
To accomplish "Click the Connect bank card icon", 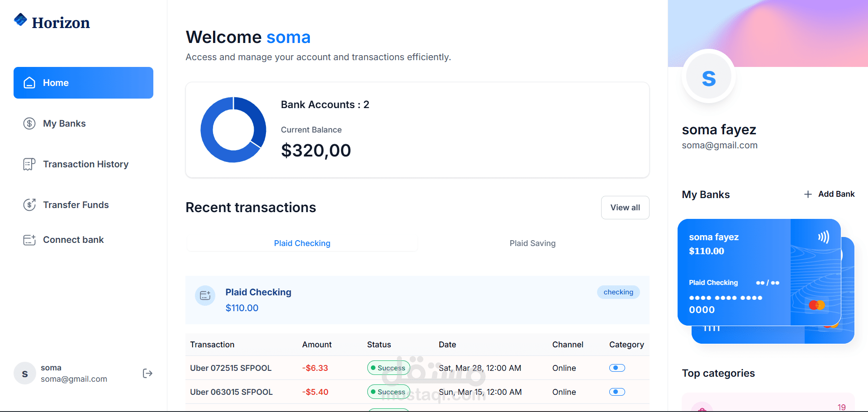I will point(29,240).
